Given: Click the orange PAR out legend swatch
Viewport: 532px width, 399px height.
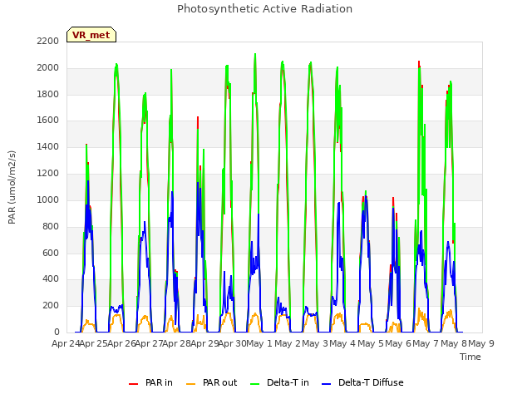Looking at the screenshot, I should [x=191, y=384].
